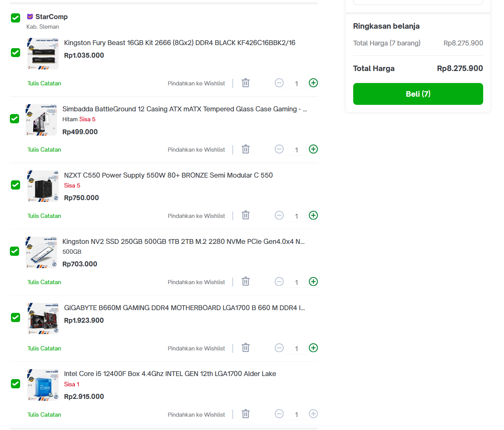The width and height of the screenshot is (504, 430).
Task: Open Kingston Fury Beast product thumbnail
Action: click(43, 54)
